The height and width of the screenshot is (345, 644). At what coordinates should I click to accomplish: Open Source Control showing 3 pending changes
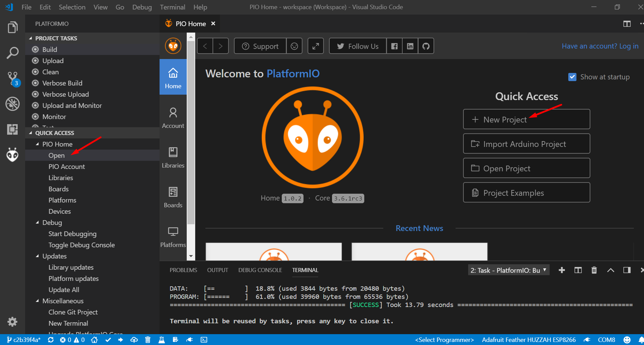(13, 78)
